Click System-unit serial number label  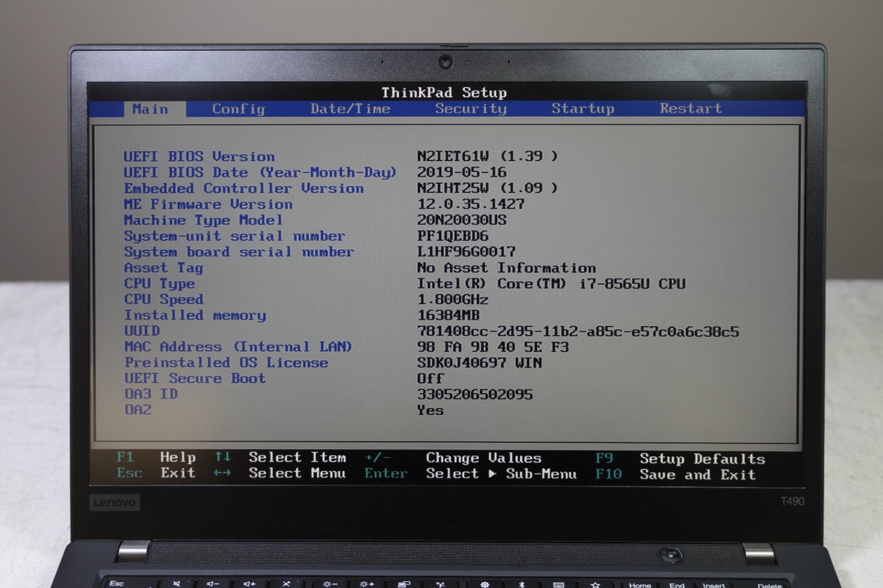(x=235, y=237)
